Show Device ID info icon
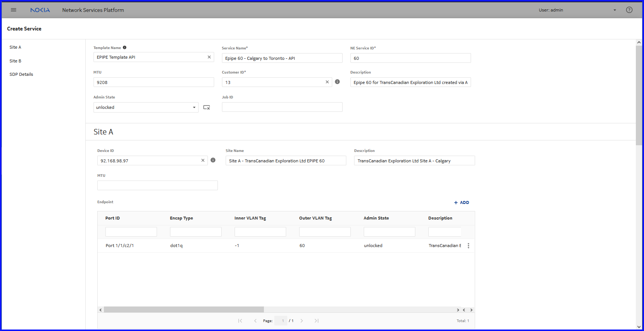 point(213,160)
